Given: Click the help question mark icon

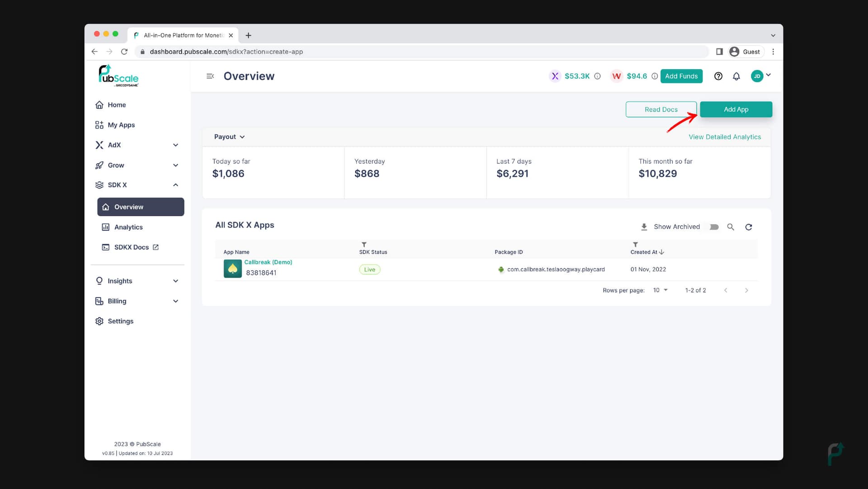Looking at the screenshot, I should click(718, 76).
